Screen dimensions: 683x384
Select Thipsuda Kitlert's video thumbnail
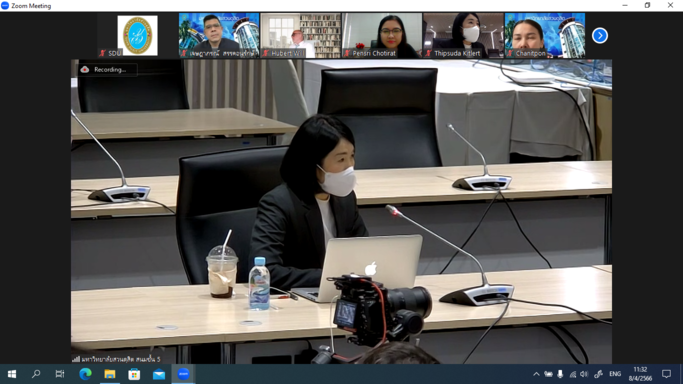[463, 36]
